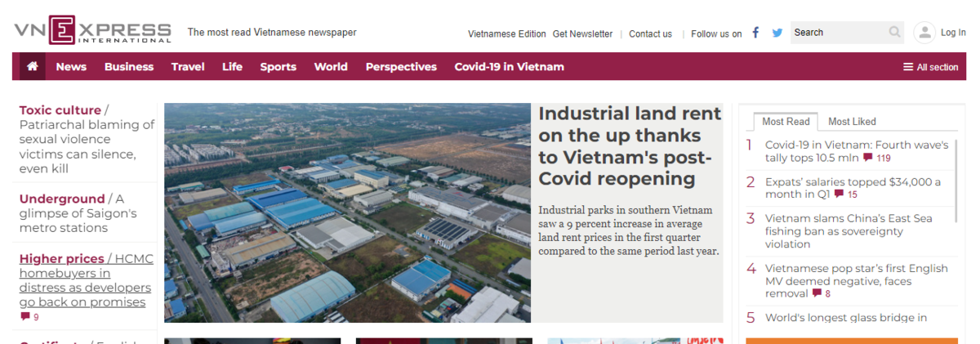980x344 pixels.
Task: Open comments icon on pop star MV story
Action: 816,293
